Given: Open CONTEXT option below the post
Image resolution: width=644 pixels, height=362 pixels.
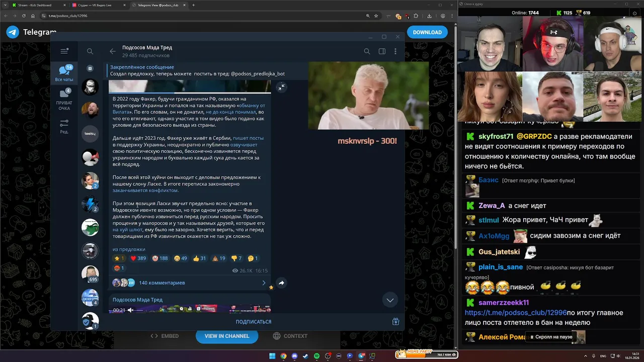Looking at the screenshot, I should 290,336.
